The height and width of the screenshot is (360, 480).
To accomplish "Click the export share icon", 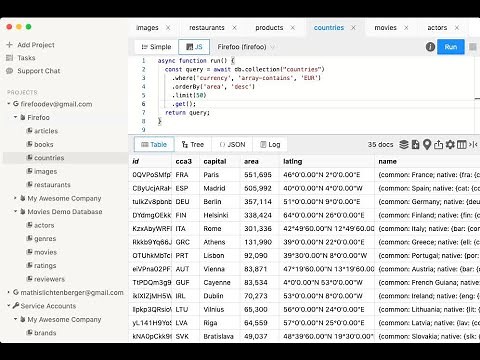I will click(x=438, y=145).
